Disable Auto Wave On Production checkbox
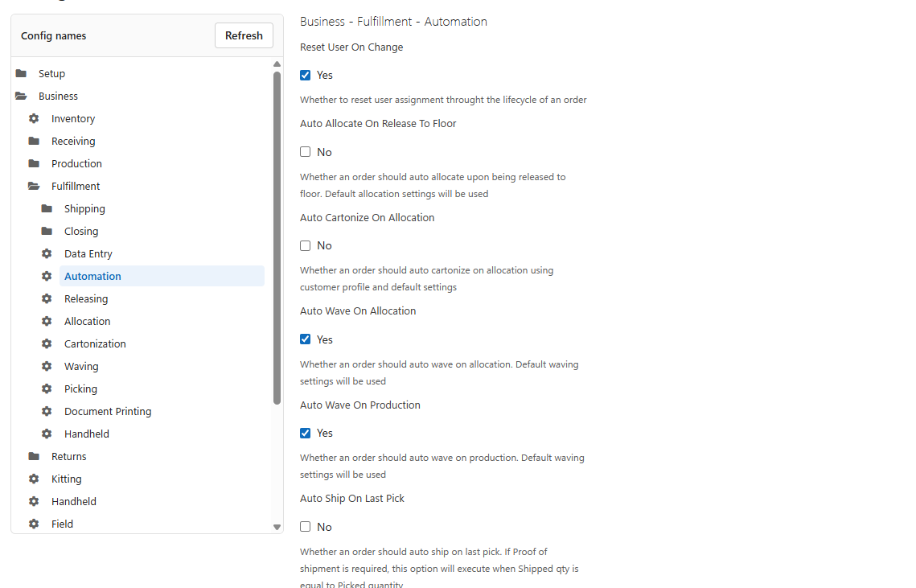The height and width of the screenshot is (588, 916). 305,433
